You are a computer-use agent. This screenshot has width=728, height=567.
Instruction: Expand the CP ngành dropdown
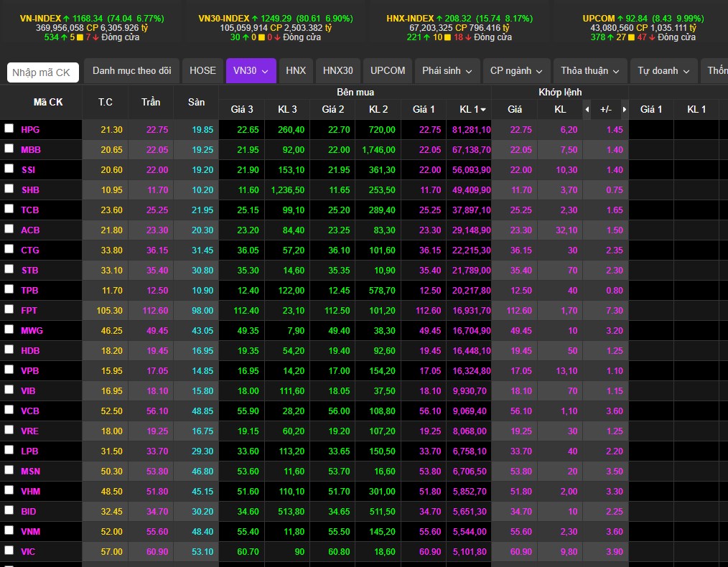pyautogui.click(x=516, y=70)
